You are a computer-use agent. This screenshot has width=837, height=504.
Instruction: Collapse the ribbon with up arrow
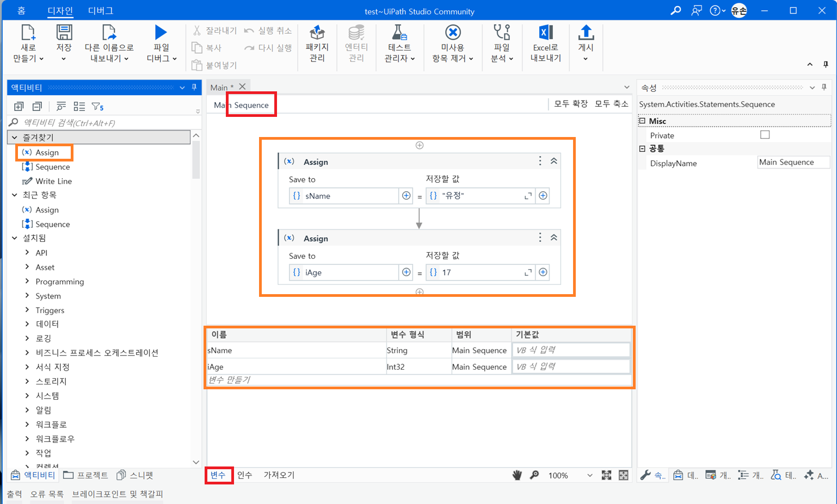(810, 64)
